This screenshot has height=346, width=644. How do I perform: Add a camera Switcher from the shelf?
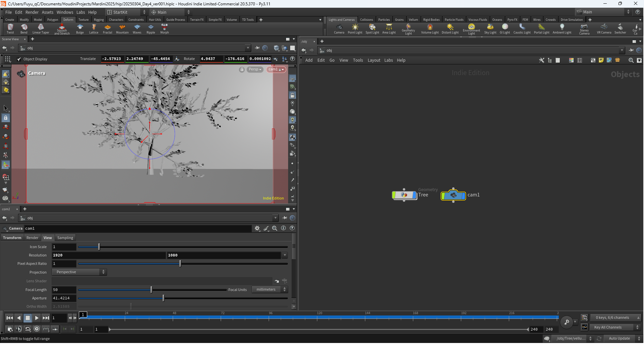point(620,29)
